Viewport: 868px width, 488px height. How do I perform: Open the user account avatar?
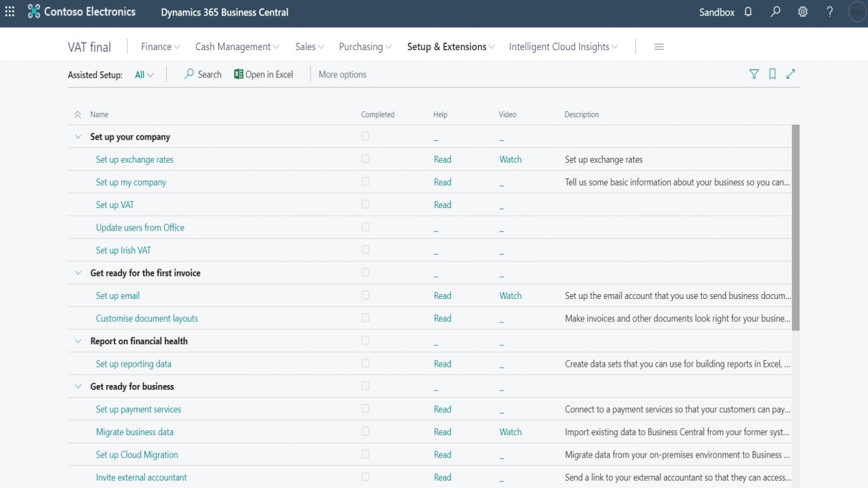[x=857, y=12]
